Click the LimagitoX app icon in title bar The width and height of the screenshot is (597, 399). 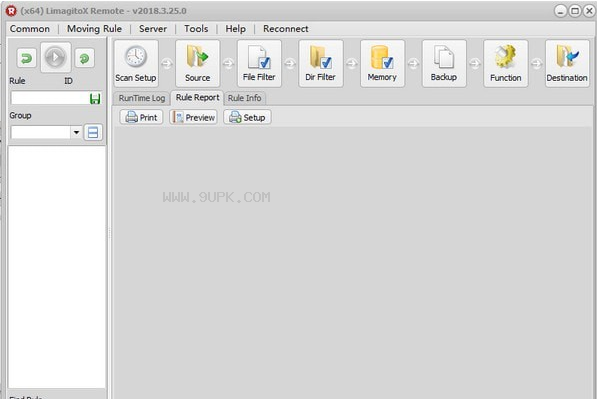tap(11, 11)
